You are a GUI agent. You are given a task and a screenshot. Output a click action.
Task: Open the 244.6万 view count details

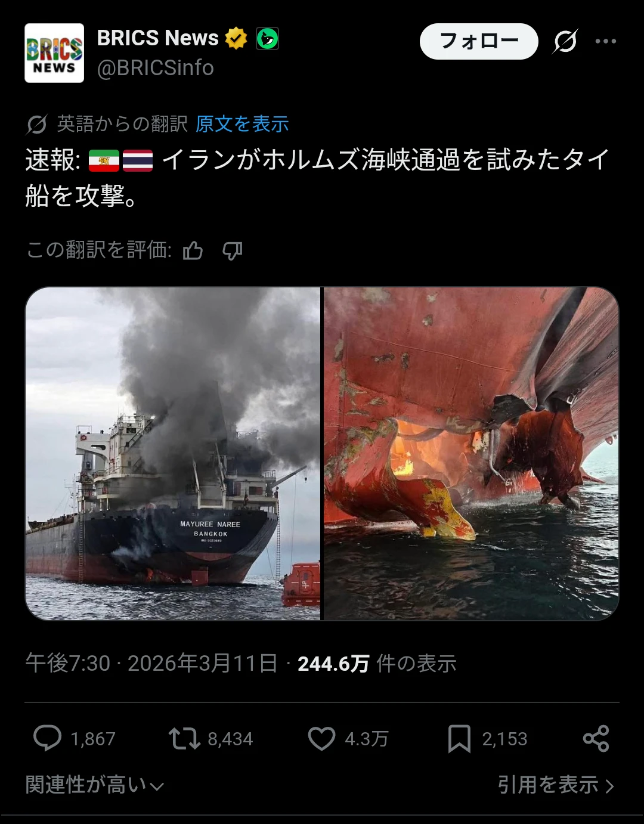377,664
